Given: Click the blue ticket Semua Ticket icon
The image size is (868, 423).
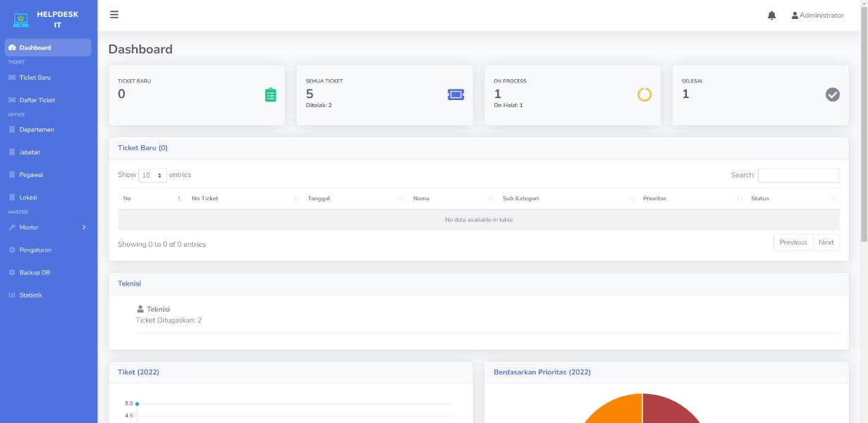Looking at the screenshot, I should [456, 94].
